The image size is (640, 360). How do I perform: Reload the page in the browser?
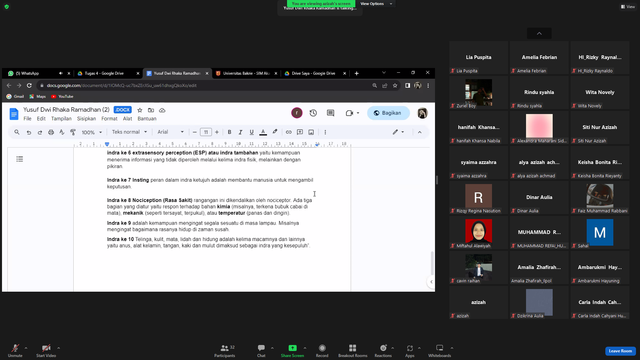pos(29,85)
